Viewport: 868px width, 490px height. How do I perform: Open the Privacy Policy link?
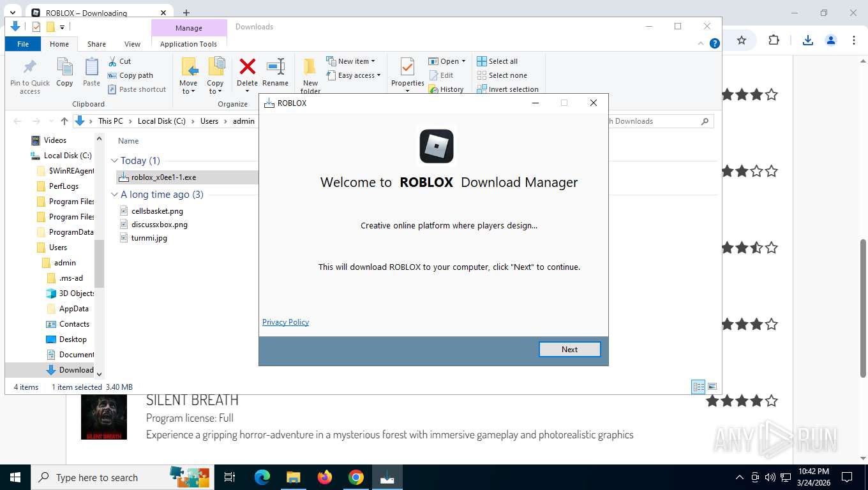click(285, 322)
